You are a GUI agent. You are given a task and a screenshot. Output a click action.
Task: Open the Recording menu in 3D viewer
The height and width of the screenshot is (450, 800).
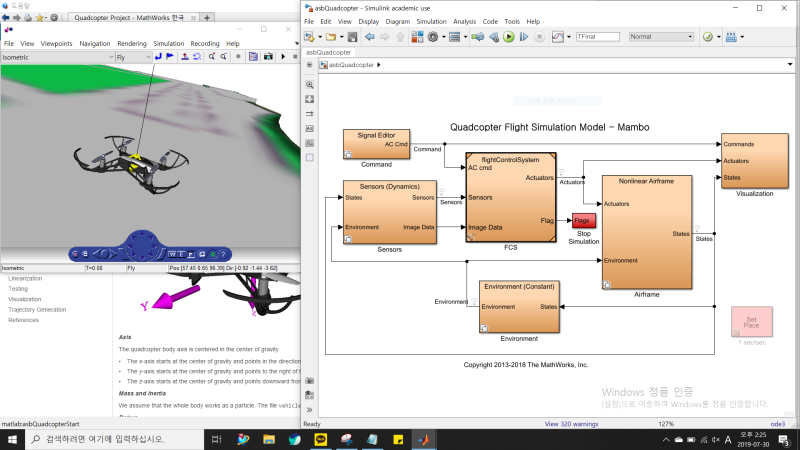pos(205,43)
